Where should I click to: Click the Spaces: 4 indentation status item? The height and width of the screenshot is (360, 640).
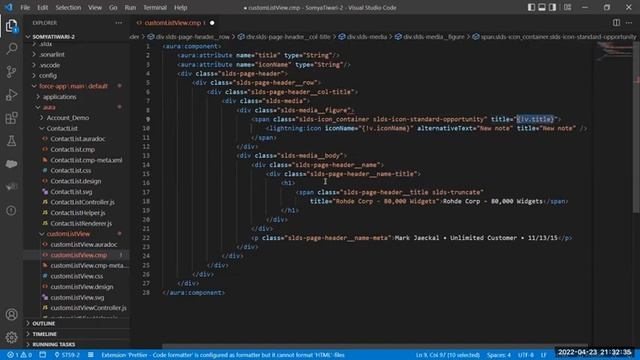tap(498, 355)
